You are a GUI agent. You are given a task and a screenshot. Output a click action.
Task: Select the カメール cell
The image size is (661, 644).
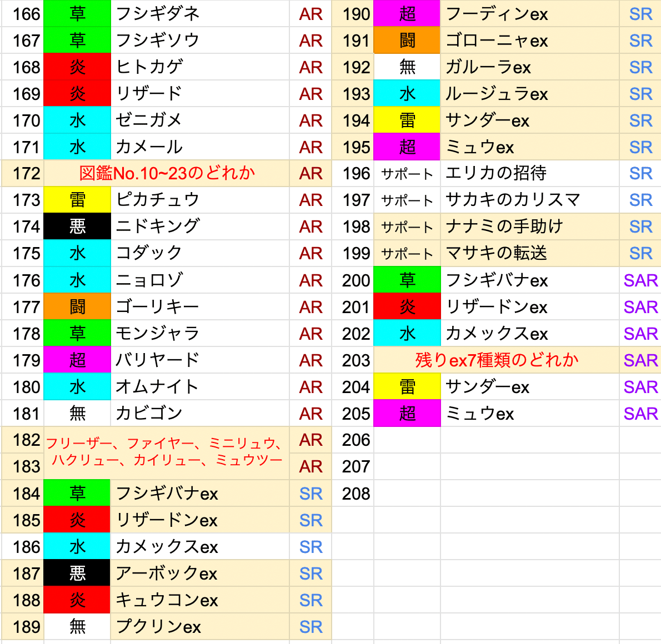[200, 147]
